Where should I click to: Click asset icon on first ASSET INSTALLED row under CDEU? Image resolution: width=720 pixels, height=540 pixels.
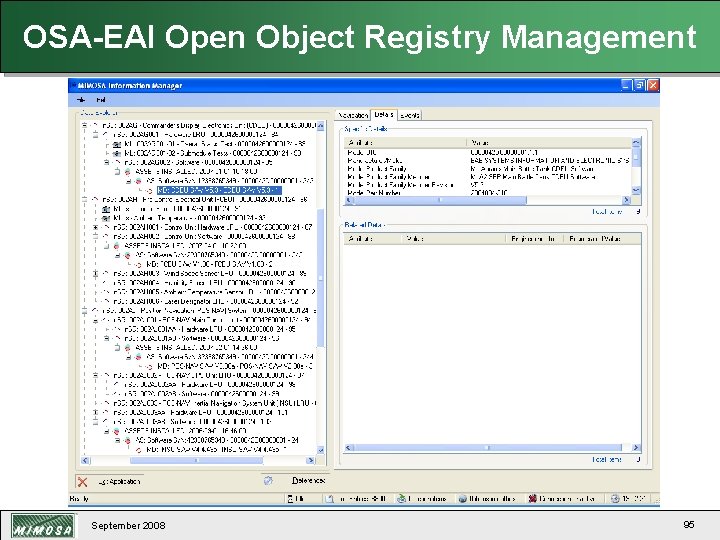click(128, 171)
